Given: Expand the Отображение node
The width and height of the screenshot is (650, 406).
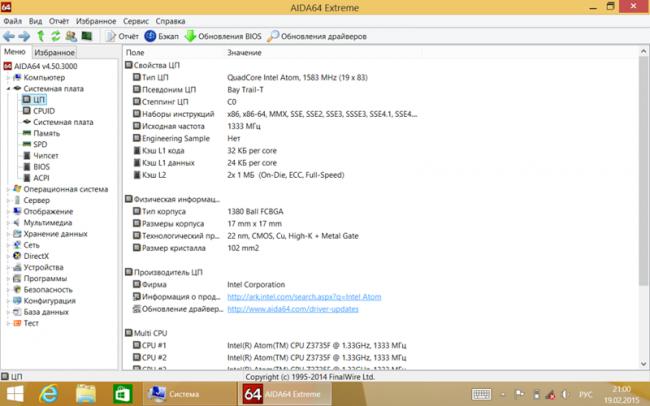Looking at the screenshot, I should (8, 212).
